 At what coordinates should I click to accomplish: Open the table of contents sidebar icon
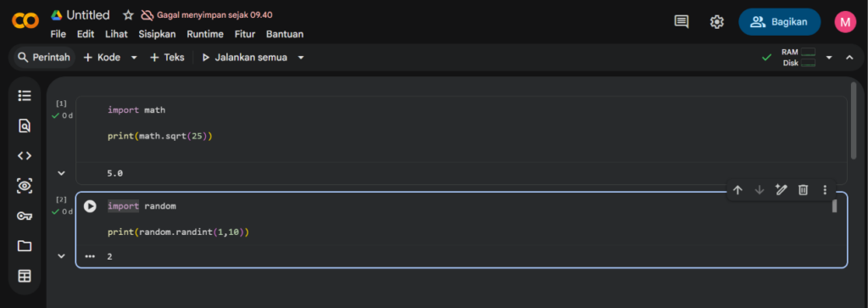(x=25, y=96)
